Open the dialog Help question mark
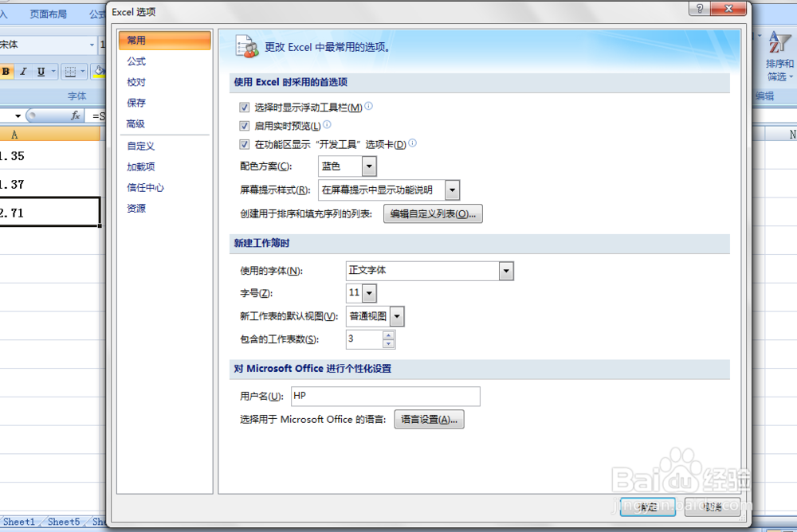Screen dimensions: 797x532 (700, 9)
